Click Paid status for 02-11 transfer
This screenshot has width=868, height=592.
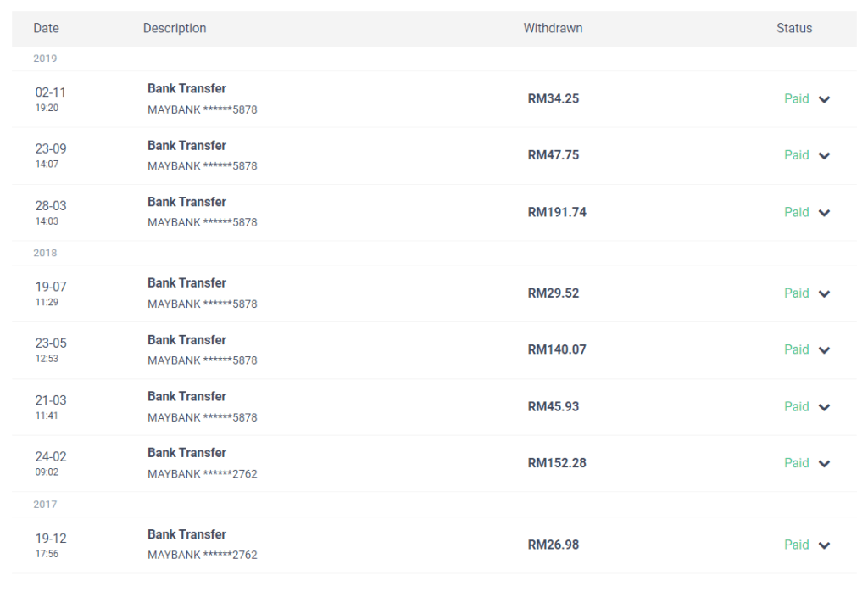point(797,98)
